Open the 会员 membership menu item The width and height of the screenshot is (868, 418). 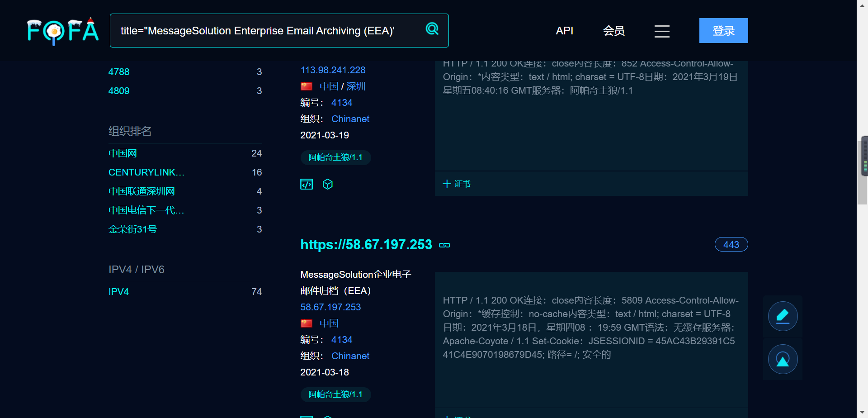[614, 31]
